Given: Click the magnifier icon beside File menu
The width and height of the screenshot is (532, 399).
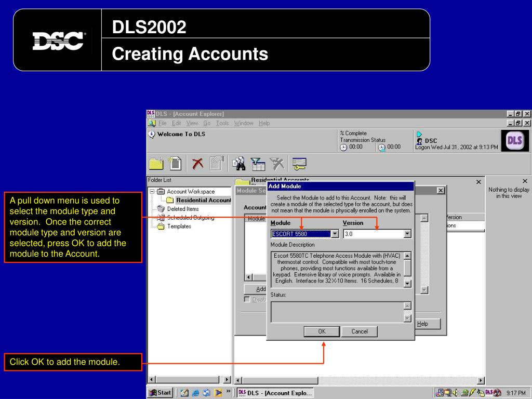Looking at the screenshot, I should (152, 123).
